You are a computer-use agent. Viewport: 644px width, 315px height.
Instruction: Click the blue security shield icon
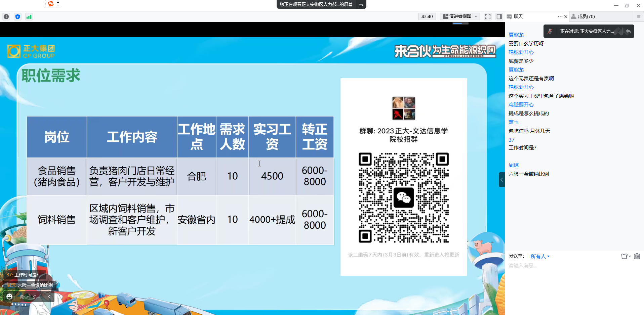[x=18, y=16]
